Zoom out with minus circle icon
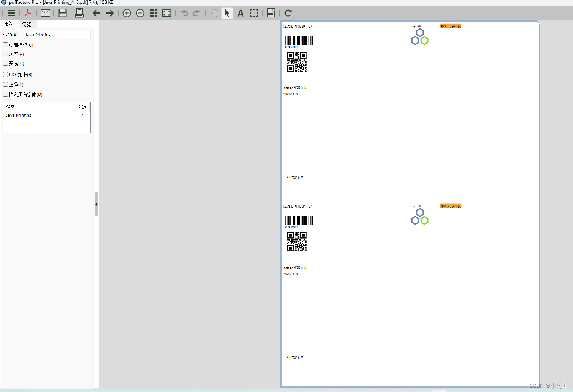 coord(140,13)
